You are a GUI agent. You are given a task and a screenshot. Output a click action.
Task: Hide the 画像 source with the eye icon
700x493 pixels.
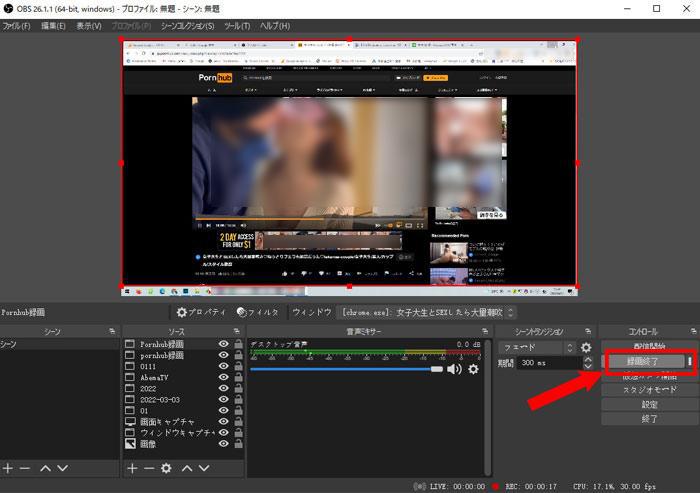click(224, 443)
